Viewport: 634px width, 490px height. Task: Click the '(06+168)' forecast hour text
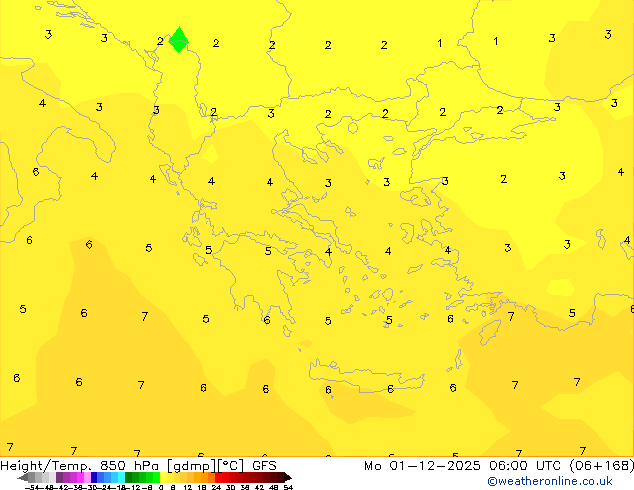[602, 466]
